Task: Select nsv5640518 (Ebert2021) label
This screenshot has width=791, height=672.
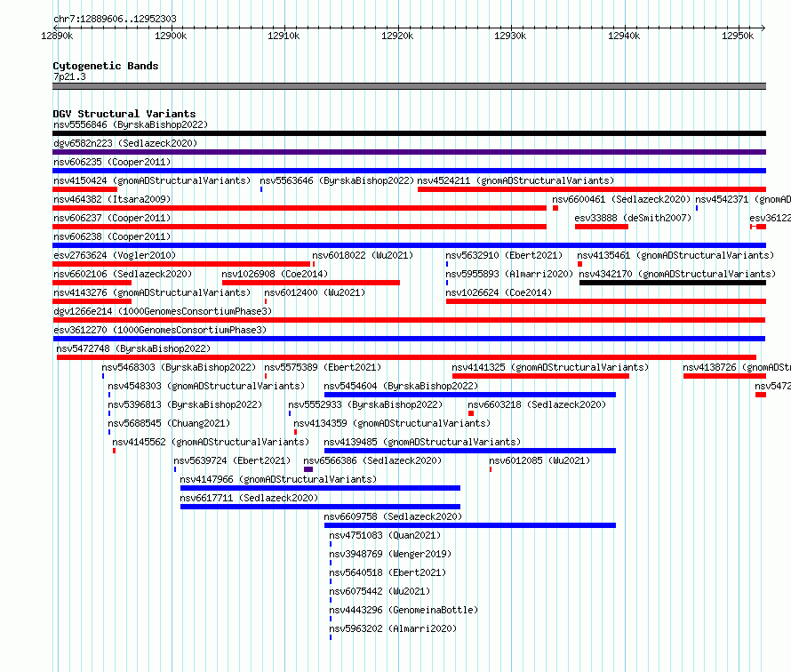Action: tap(388, 572)
